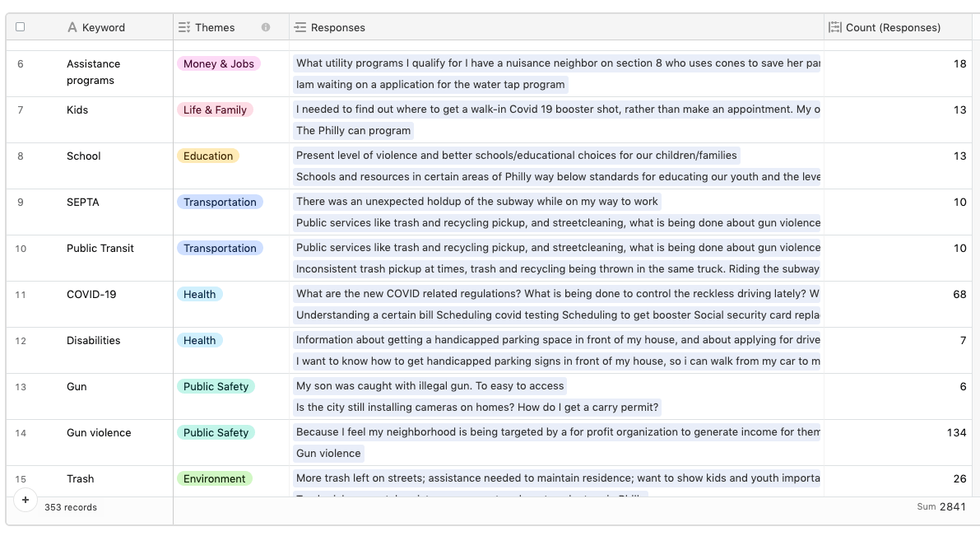Open the 'Gun violence' response chip

328,454
